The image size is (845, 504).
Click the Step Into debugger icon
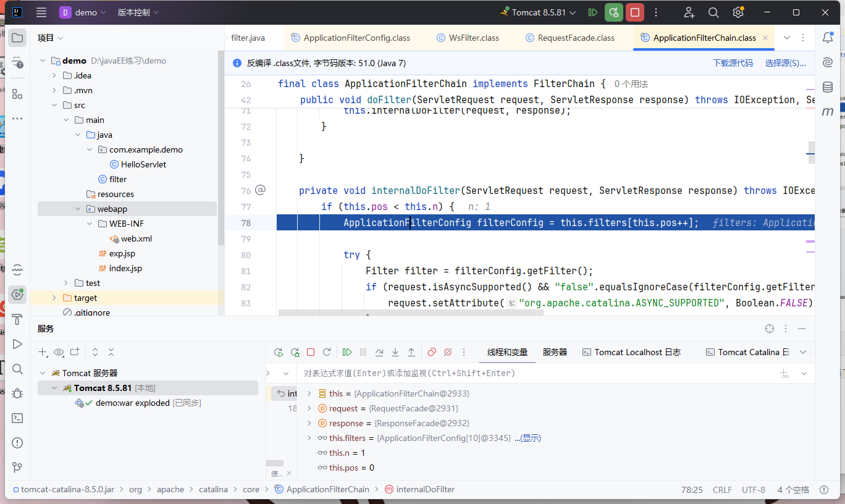tap(395, 352)
